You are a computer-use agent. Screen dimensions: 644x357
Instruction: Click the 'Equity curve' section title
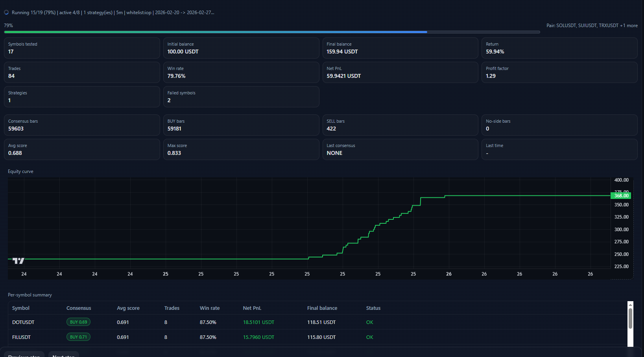point(20,171)
